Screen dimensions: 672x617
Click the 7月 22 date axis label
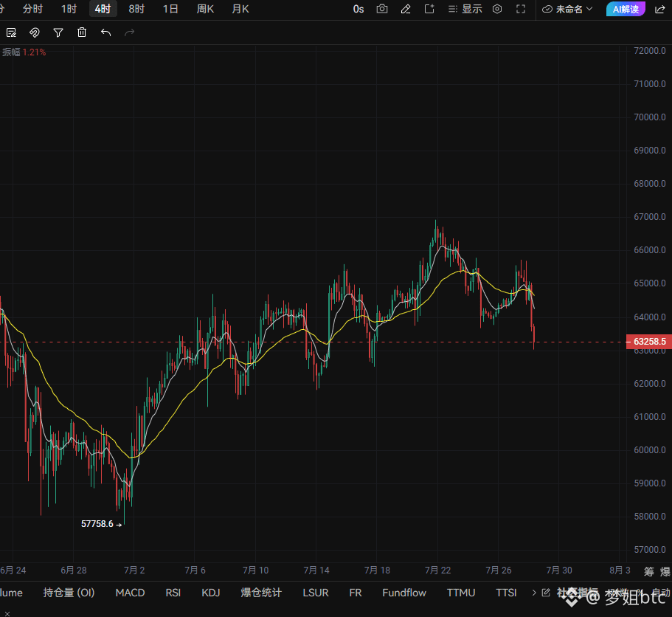pyautogui.click(x=437, y=571)
